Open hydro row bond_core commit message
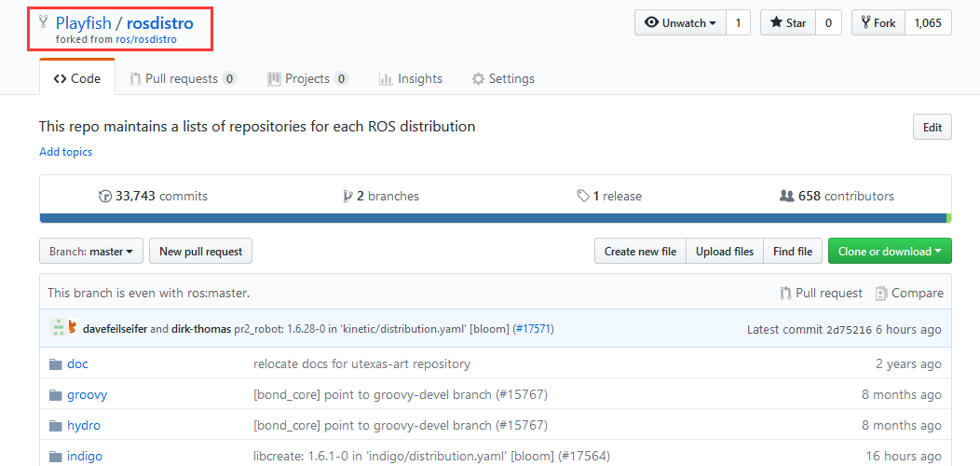980x466 pixels. pyautogui.click(x=401, y=425)
